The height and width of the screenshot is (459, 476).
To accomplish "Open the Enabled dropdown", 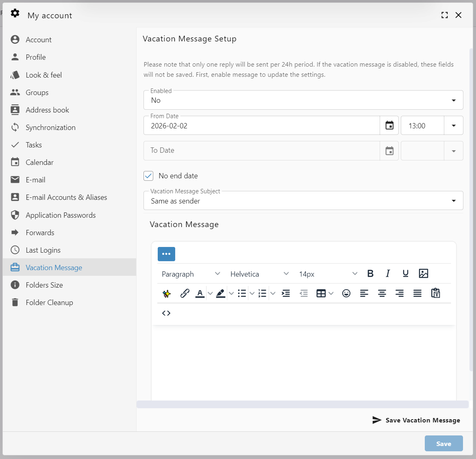I will click(x=303, y=100).
